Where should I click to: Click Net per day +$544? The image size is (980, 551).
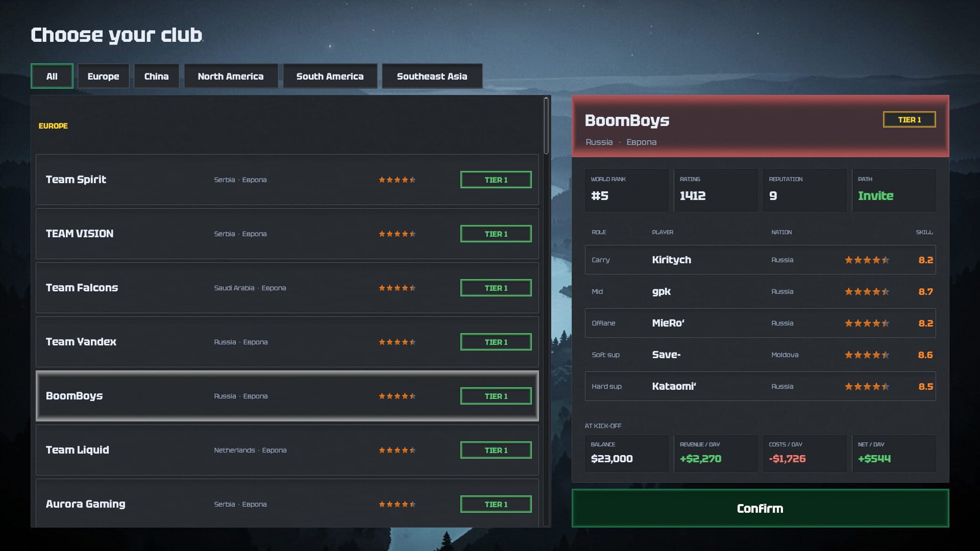(x=894, y=453)
